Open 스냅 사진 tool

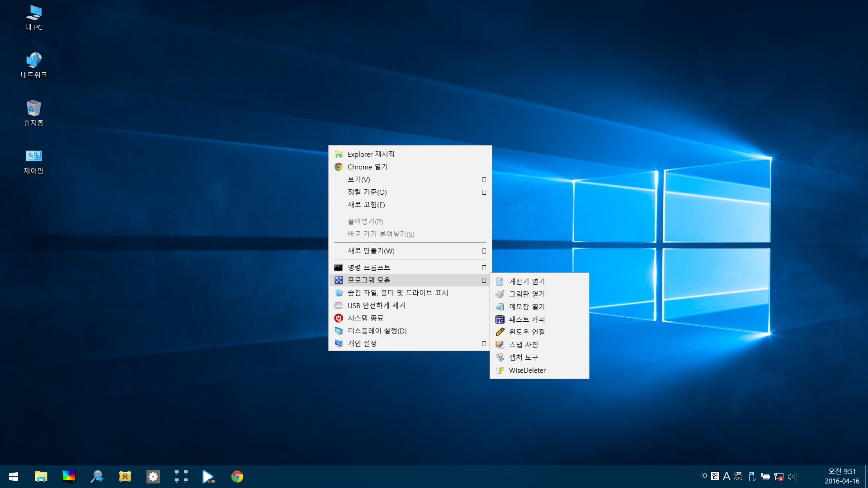539,344
